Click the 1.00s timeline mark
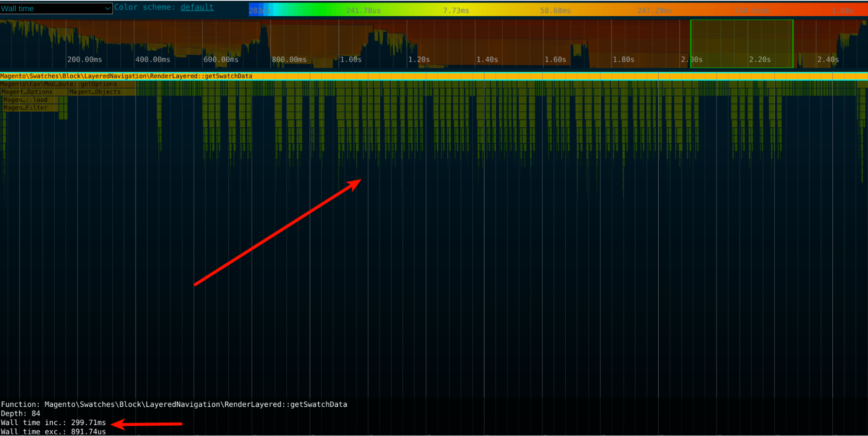Screen dimensions: 868x436 [351, 60]
